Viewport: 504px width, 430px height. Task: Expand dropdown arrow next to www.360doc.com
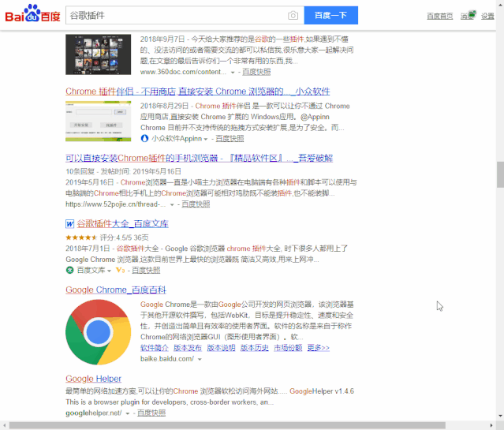point(233,73)
